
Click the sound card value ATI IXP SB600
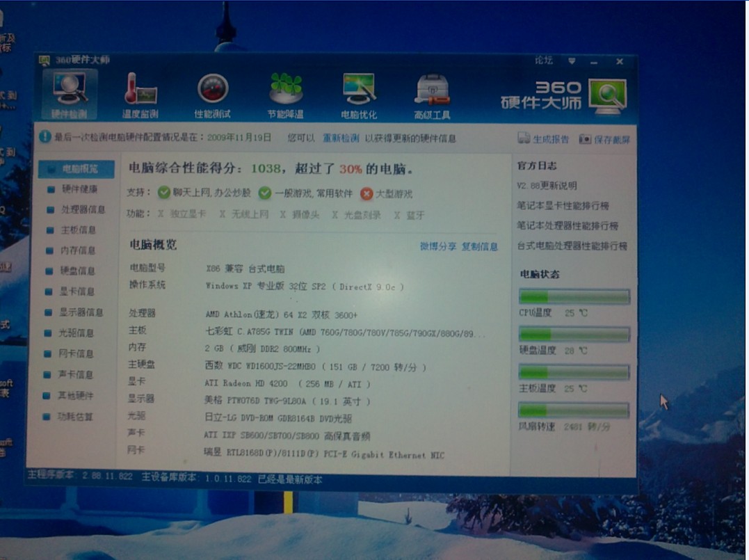click(287, 435)
